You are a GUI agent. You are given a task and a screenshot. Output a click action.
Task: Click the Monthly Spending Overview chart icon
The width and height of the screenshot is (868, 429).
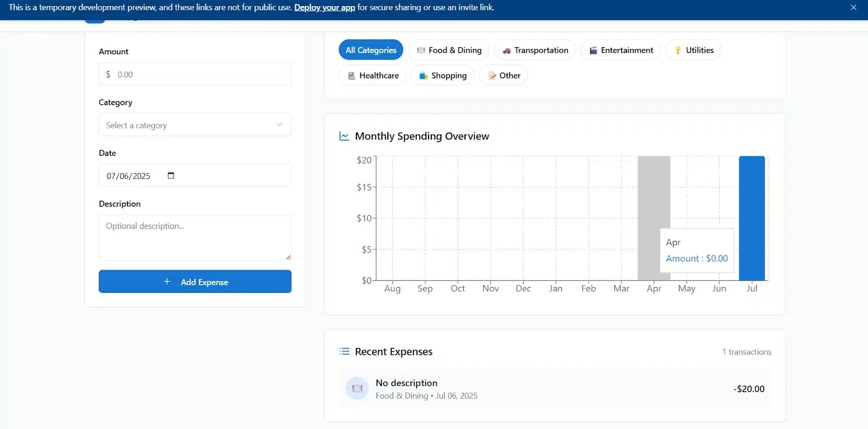[344, 136]
